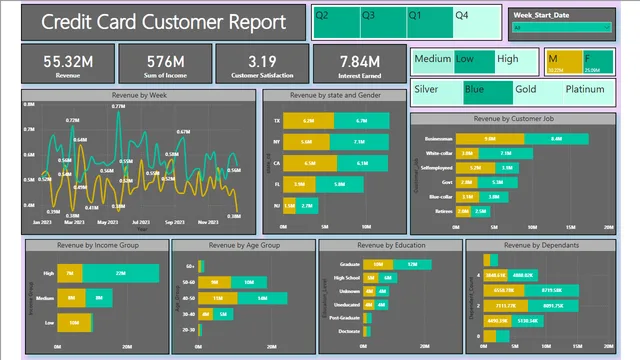
Task: Click dependants bar labeled 7111.77K
Action: click(x=506, y=306)
